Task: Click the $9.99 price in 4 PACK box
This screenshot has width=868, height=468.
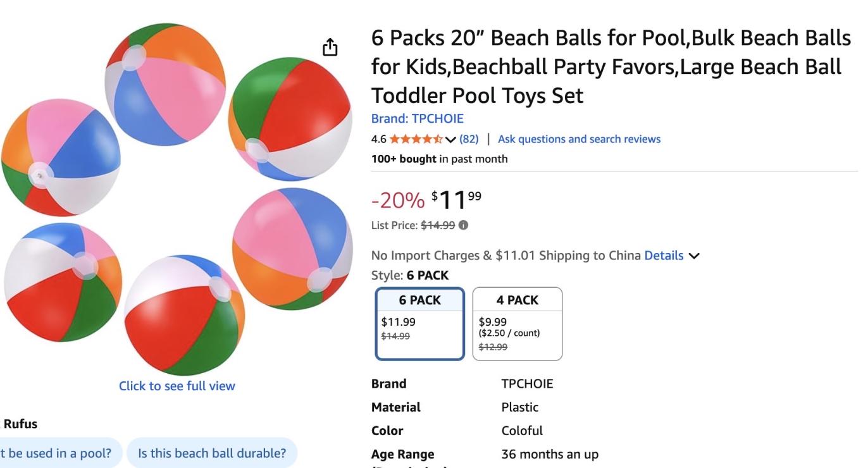Action: 493,322
